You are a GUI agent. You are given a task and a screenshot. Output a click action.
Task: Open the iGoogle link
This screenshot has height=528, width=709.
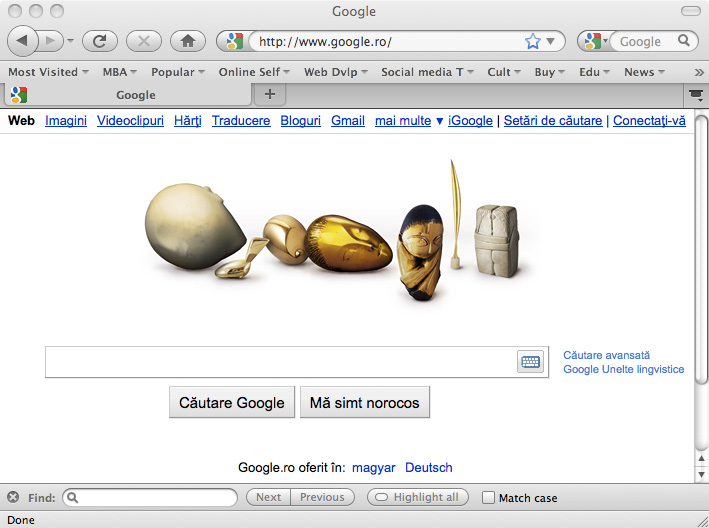click(x=470, y=121)
